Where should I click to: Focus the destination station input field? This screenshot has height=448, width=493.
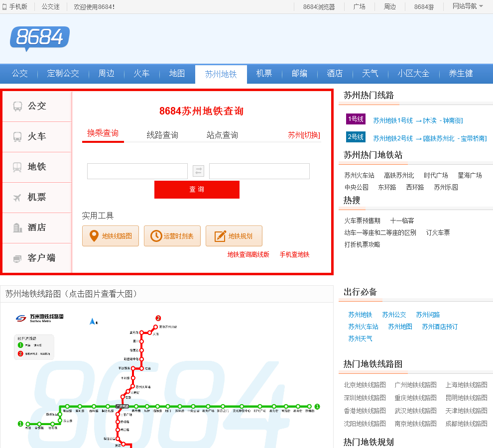coord(259,171)
